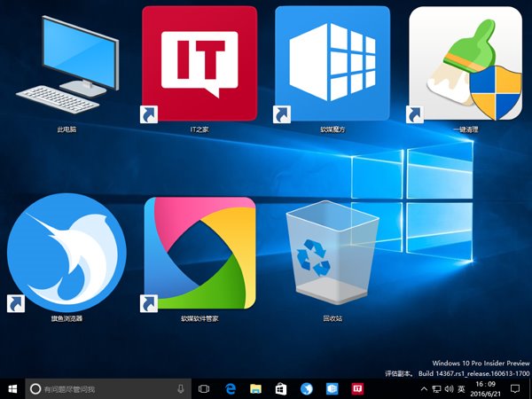
Task: Launch 旗鱼浏览器 from the desktop
Action: click(61, 252)
